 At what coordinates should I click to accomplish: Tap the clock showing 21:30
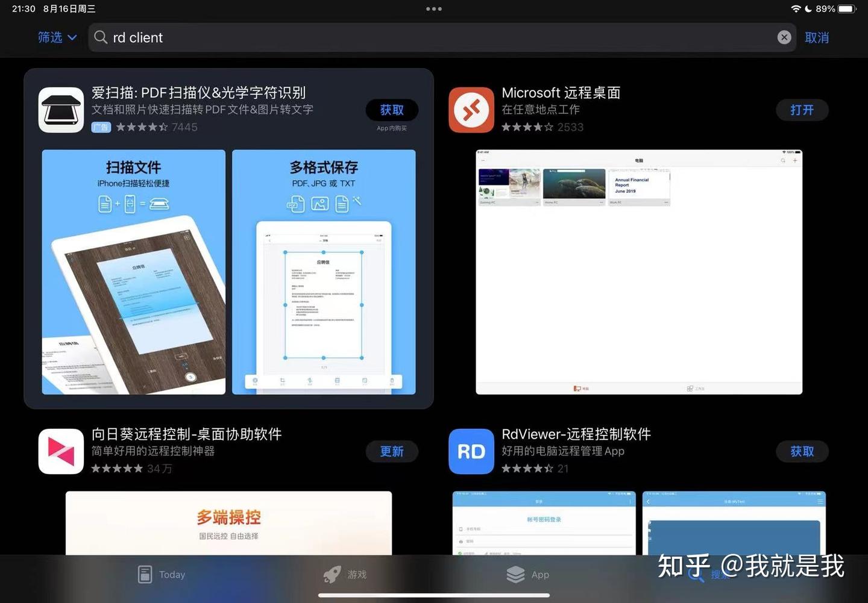[22, 8]
